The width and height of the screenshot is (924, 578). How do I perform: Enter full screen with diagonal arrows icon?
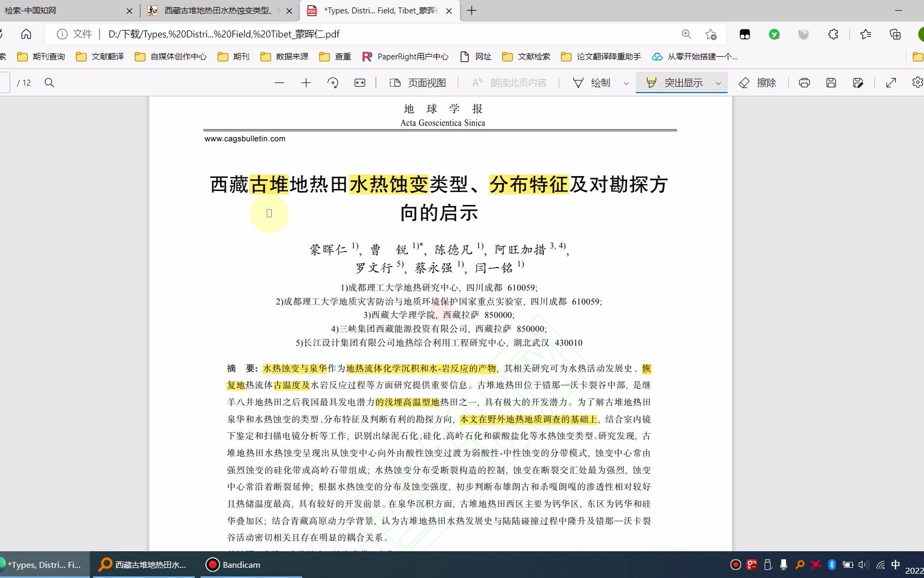tap(891, 82)
